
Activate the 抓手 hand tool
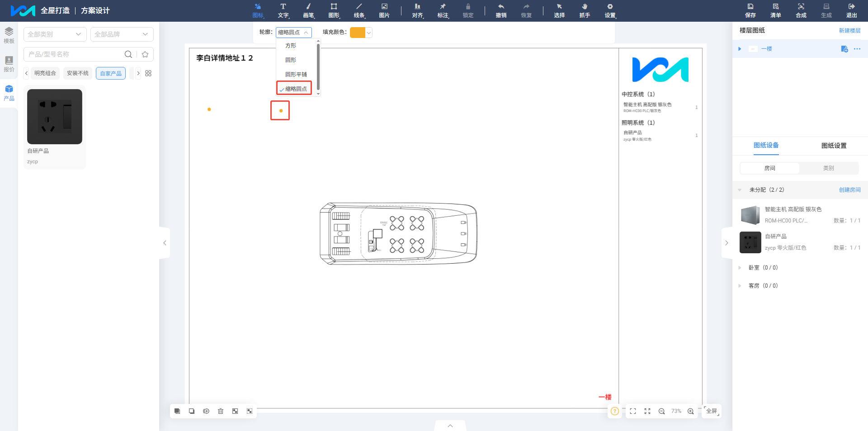(585, 10)
